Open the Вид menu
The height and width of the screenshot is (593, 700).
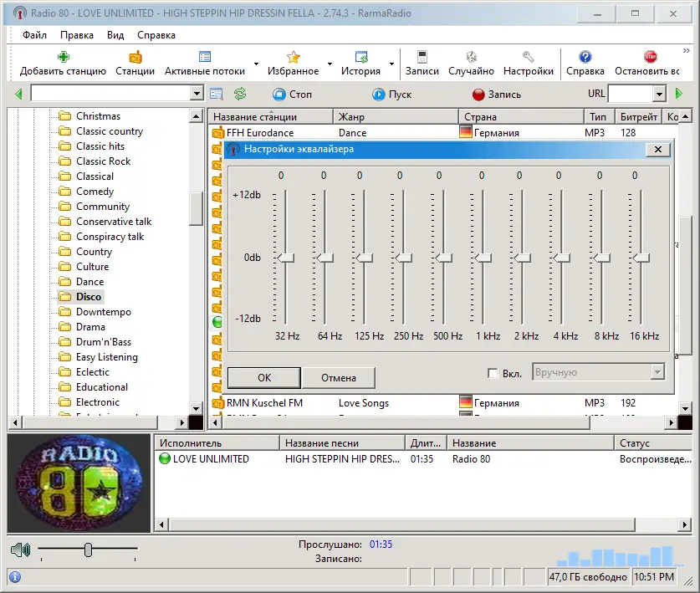(115, 35)
